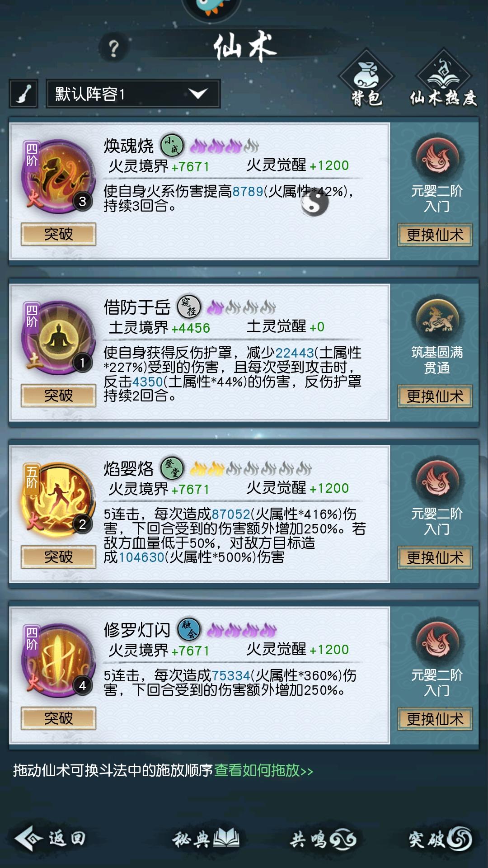This screenshot has width=488, height=868.
Task: Tap the yin-yang floating icon
Action: (x=315, y=202)
